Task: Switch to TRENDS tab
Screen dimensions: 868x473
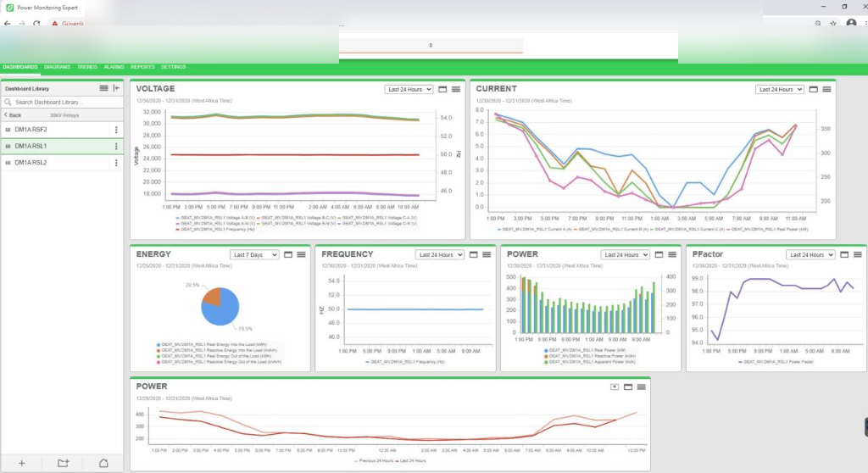Action: pyautogui.click(x=87, y=67)
